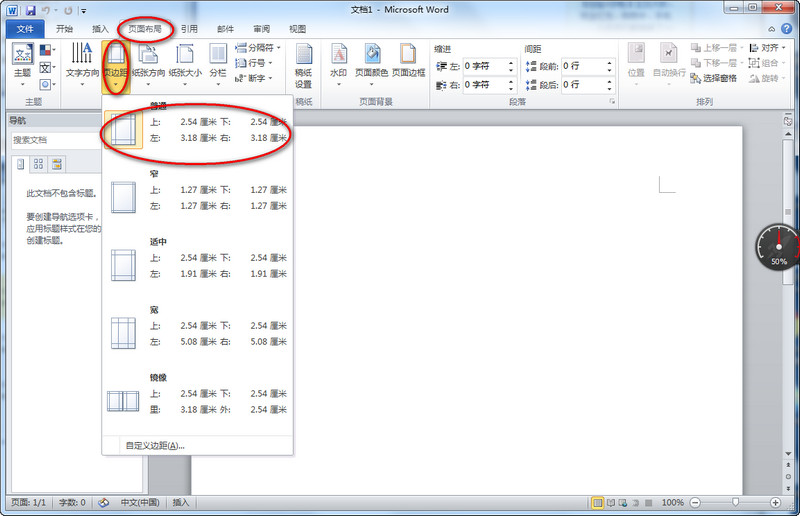Open 稿纸设置 manuscript paper settings
Screen dimensions: 800x516
pos(304,66)
